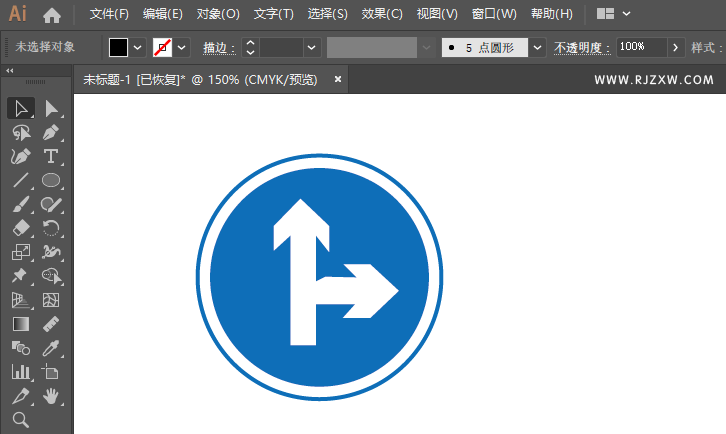This screenshot has height=434, width=726.
Task: Select the Curvature tool
Action: point(20,157)
